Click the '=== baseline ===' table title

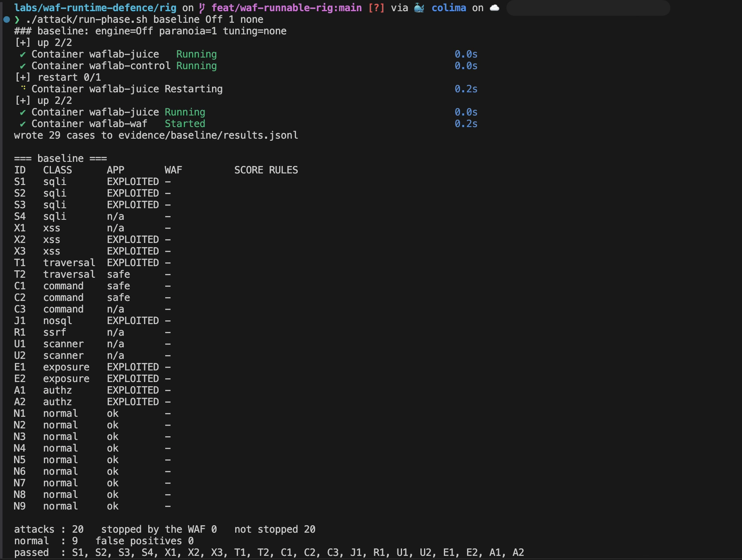tap(60, 159)
